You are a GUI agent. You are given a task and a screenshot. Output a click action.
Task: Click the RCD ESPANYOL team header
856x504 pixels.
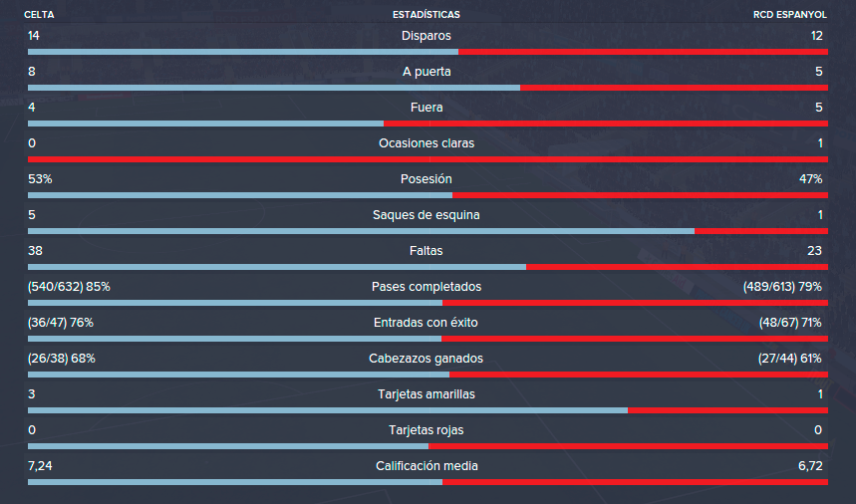[x=790, y=15]
